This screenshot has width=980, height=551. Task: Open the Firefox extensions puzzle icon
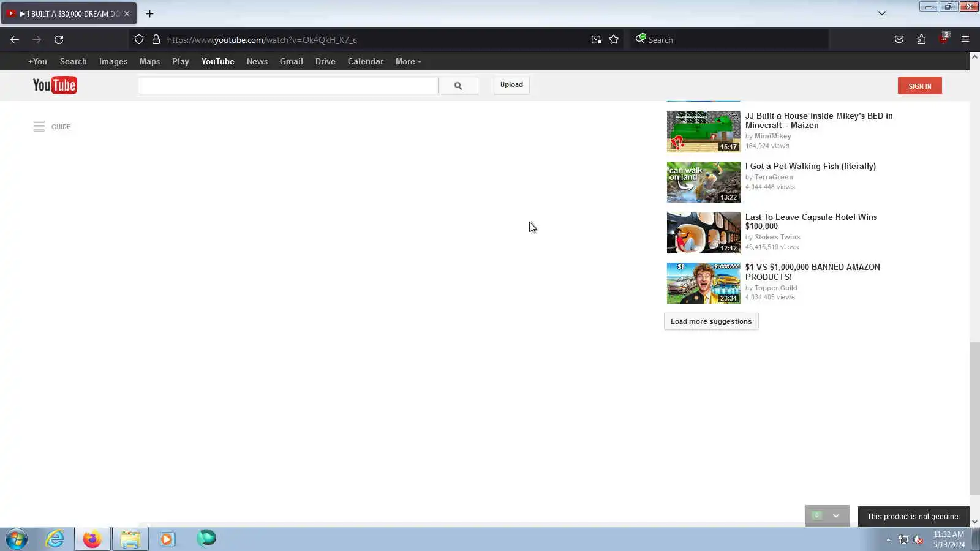pyautogui.click(x=921, y=40)
